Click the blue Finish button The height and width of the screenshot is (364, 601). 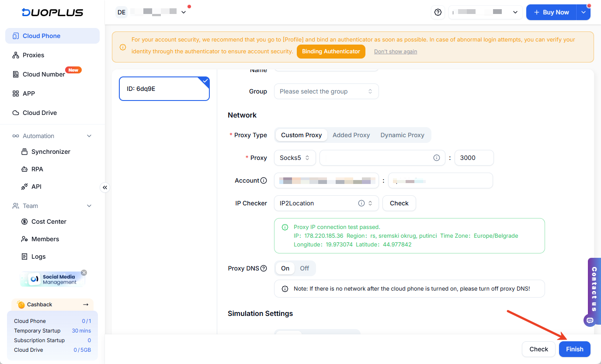coord(574,349)
